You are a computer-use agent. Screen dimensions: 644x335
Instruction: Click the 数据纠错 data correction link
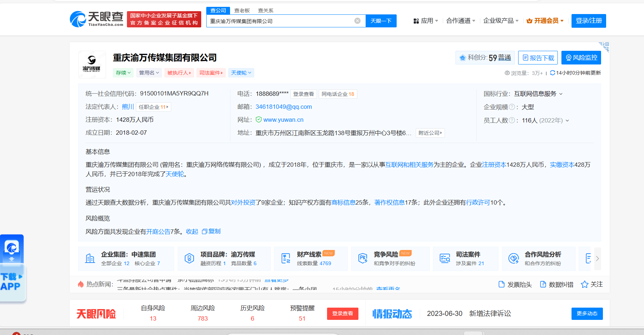[x=556, y=285]
